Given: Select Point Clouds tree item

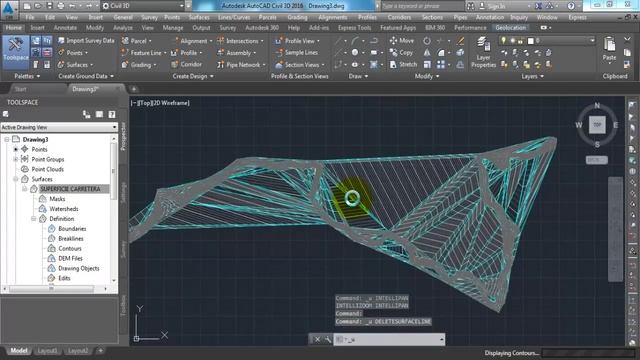Looking at the screenshot, I should pyautogui.click(x=47, y=169).
